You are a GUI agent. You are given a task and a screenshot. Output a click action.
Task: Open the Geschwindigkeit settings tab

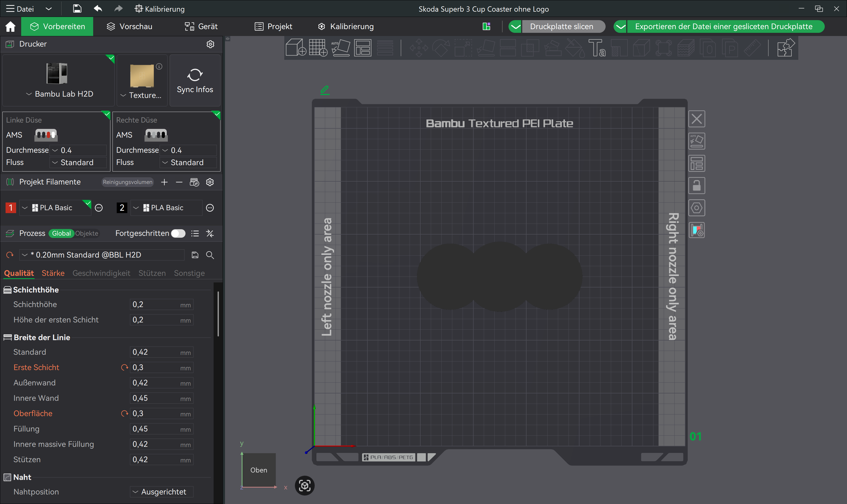pos(101,273)
